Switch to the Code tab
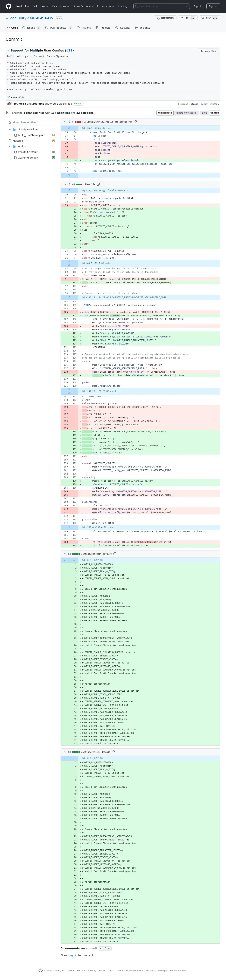The height and width of the screenshot is (980, 226). (x=12, y=28)
